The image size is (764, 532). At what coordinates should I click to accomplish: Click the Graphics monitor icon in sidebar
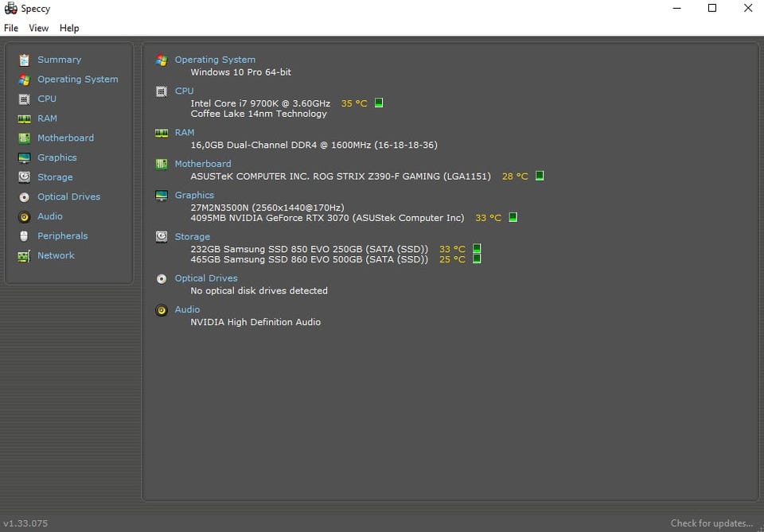coord(24,157)
